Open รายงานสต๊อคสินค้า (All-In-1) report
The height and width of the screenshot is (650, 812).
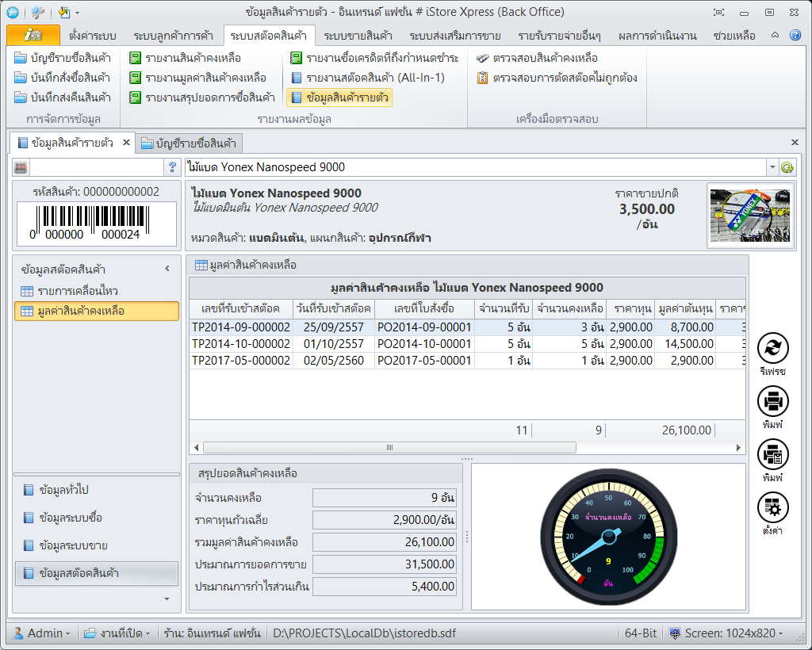tap(368, 78)
